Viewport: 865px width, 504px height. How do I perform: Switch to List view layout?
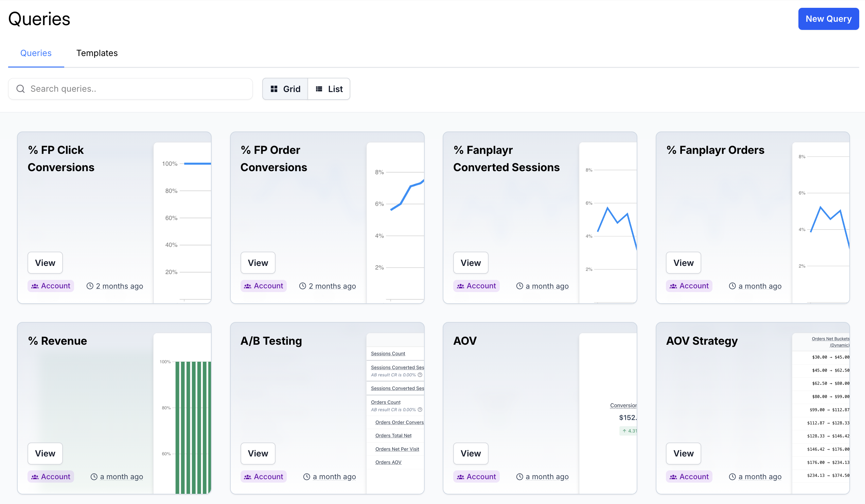click(329, 89)
